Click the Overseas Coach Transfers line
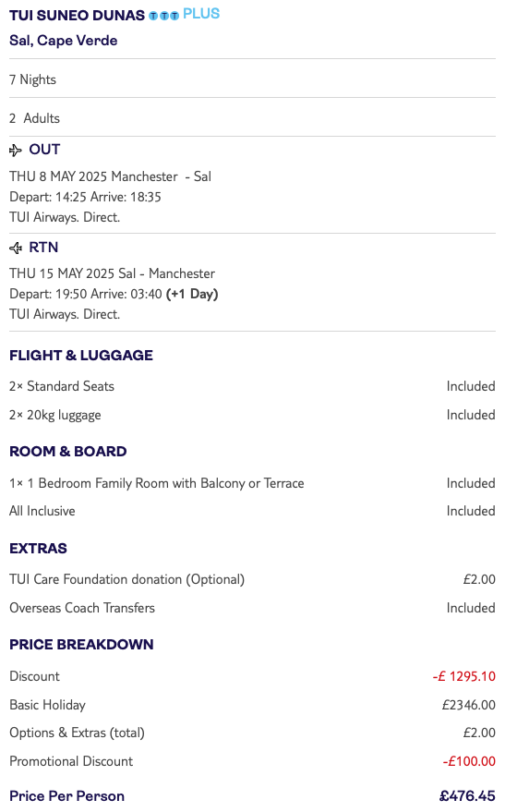505x812 pixels. tap(253, 608)
